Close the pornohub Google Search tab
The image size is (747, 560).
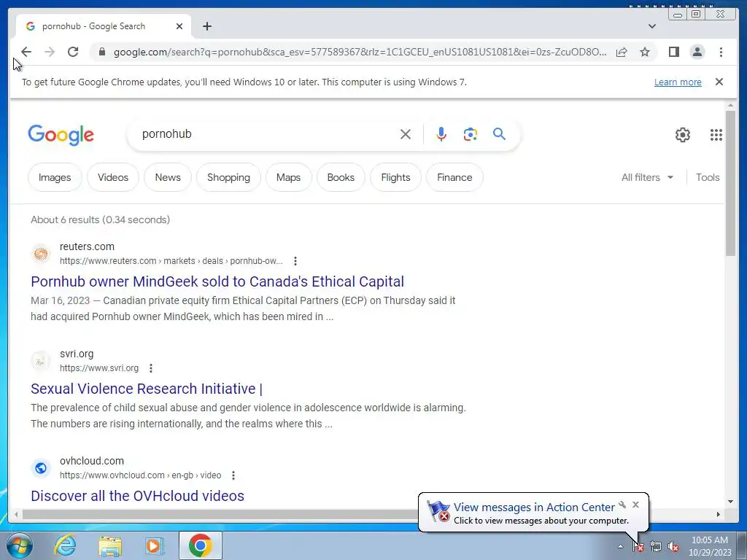[x=179, y=26]
